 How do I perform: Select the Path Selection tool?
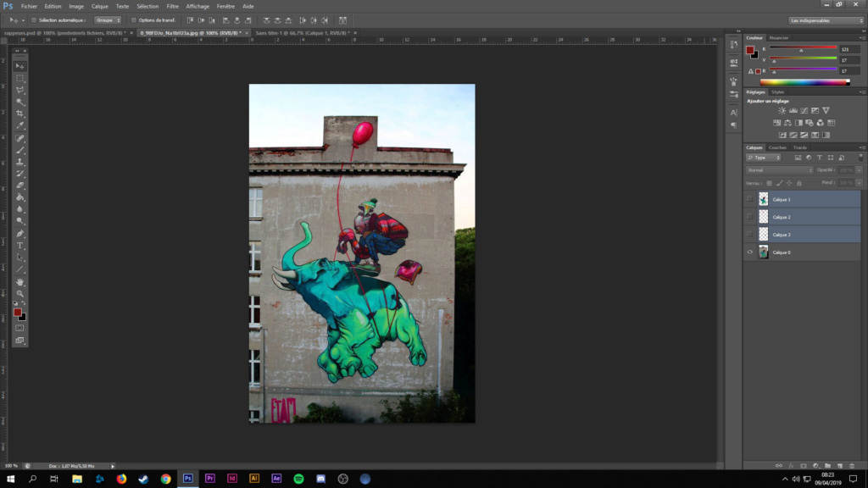(20, 258)
